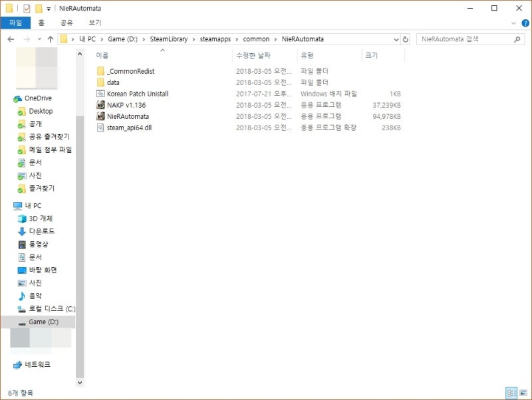Click the address bar folder icon
Image resolution: width=532 pixels, height=400 pixels.
63,39
